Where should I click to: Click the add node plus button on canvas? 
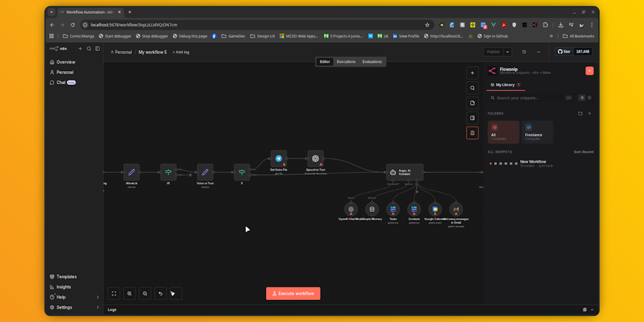(x=472, y=73)
